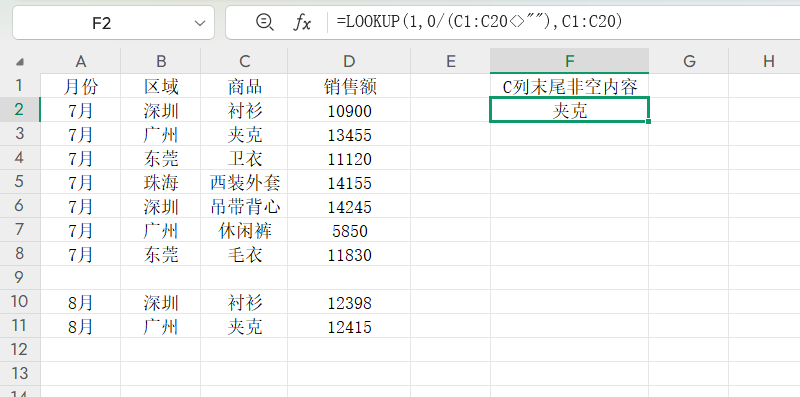Click the cell C列末尾非空内容
The width and height of the screenshot is (800, 397).
pos(569,86)
